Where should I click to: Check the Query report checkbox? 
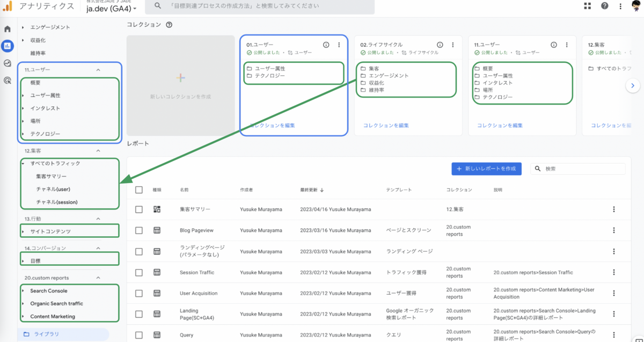[x=139, y=335]
